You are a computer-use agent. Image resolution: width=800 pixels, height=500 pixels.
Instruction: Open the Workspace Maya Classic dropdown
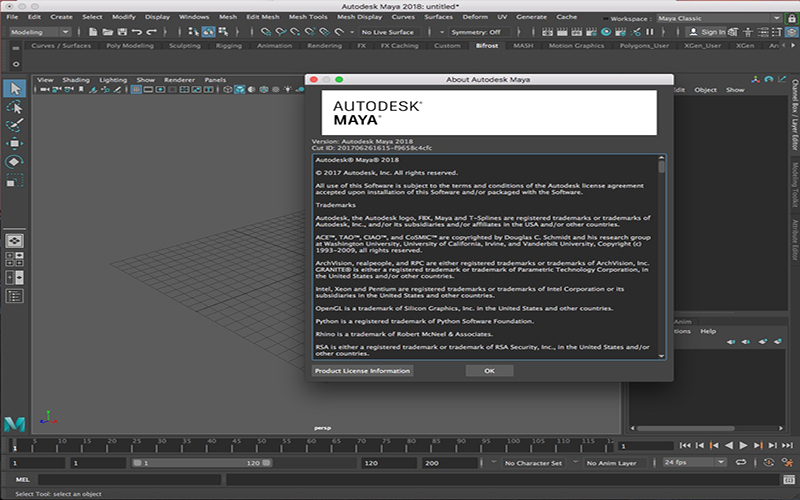[719, 18]
